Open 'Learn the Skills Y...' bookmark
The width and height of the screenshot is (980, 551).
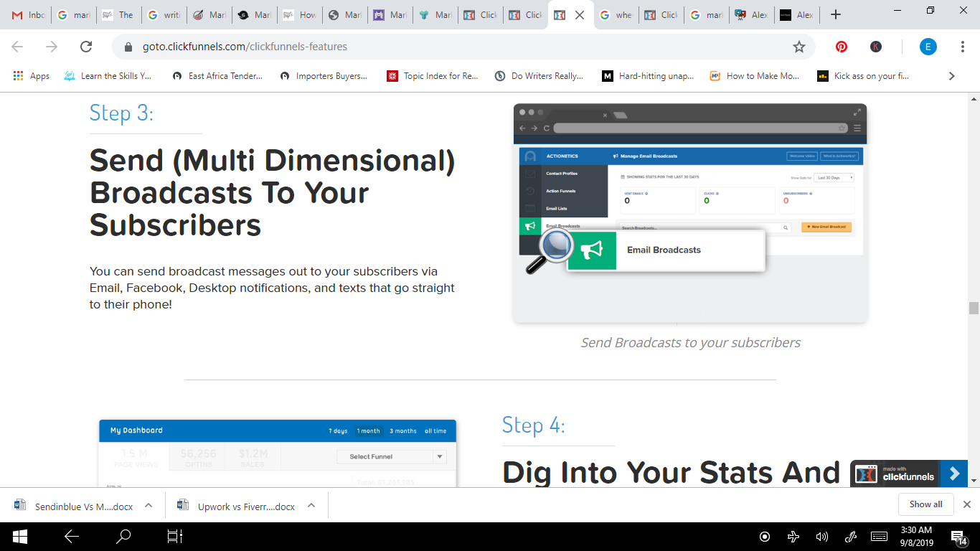point(108,76)
